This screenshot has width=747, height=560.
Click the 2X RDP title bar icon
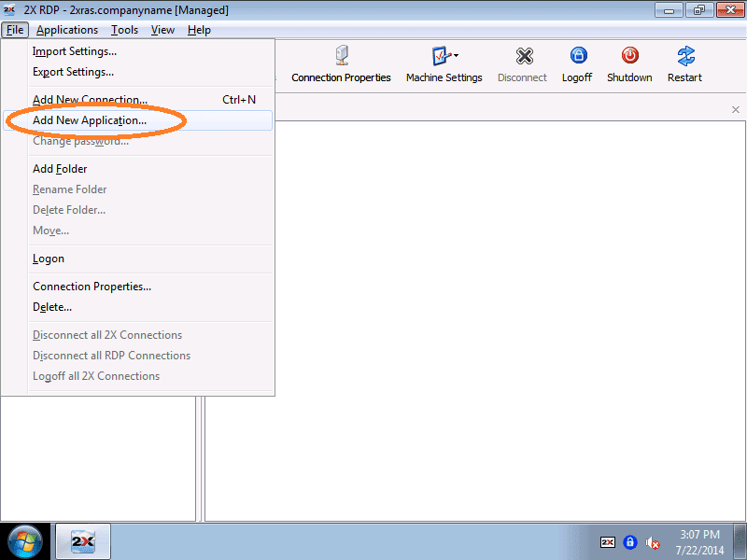click(9, 9)
